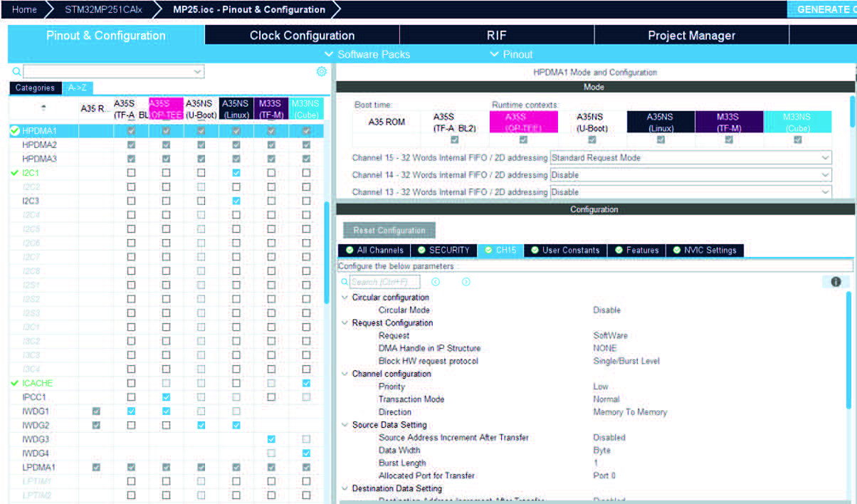
Task: Click the M33NS Cube column header
Action: 306,108
